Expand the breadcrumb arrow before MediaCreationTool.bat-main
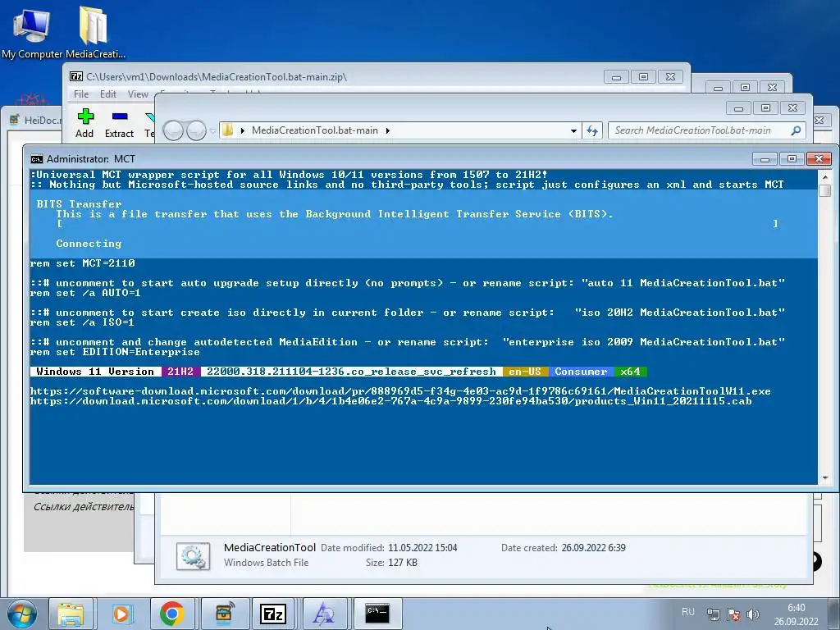The image size is (840, 630). 243,130
